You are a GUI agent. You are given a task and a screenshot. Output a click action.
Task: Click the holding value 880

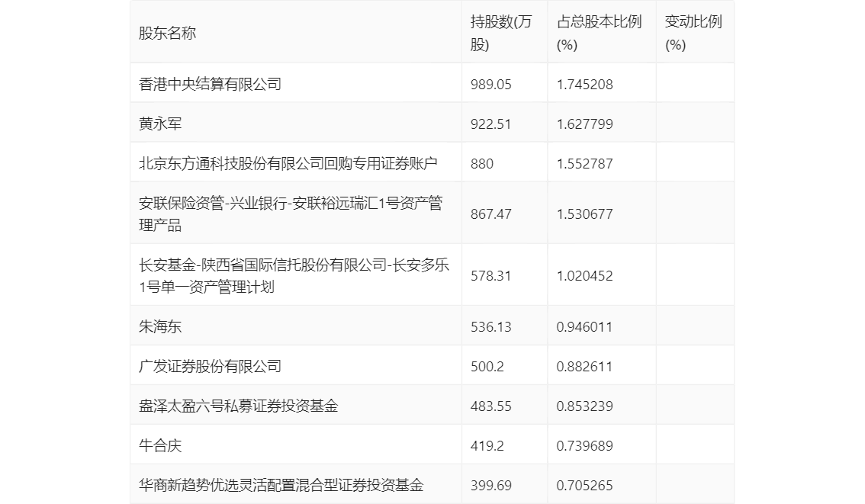click(482, 164)
